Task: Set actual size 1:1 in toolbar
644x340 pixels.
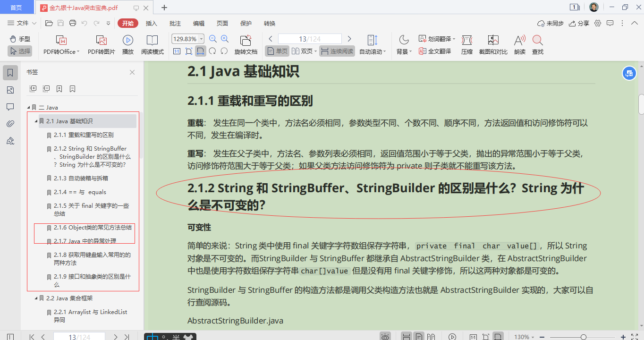Action: pos(177,51)
